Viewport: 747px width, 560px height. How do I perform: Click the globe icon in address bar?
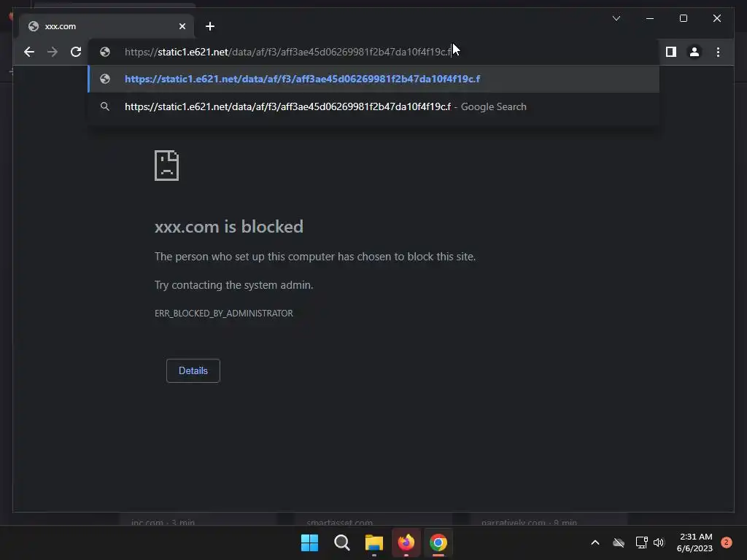(105, 52)
